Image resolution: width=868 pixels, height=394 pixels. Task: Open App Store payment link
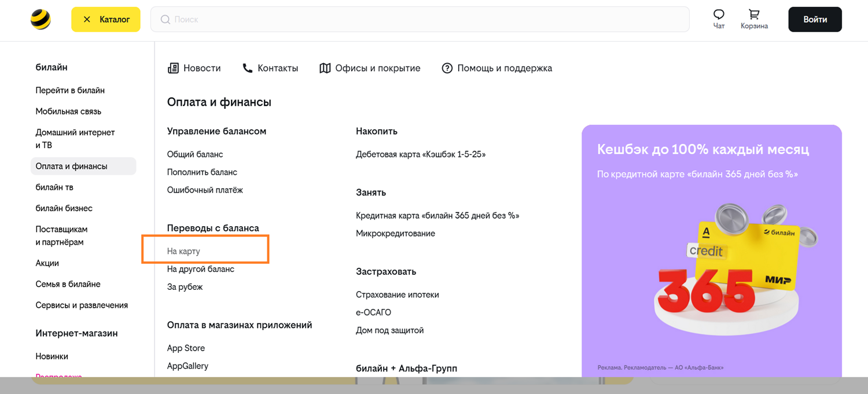click(186, 348)
